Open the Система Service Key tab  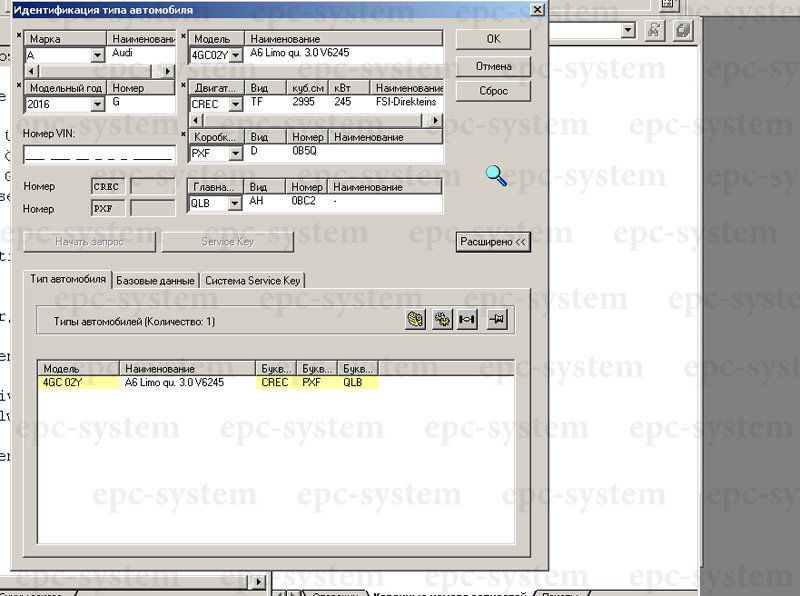252,281
